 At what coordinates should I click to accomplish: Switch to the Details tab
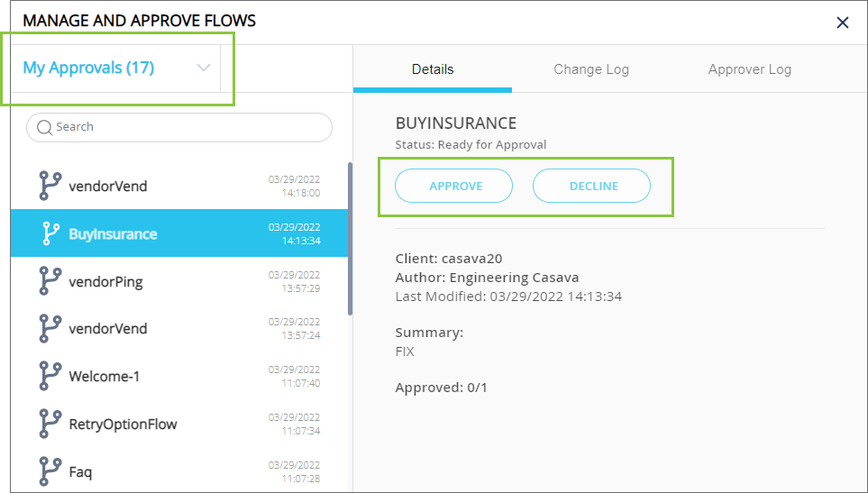pos(433,69)
